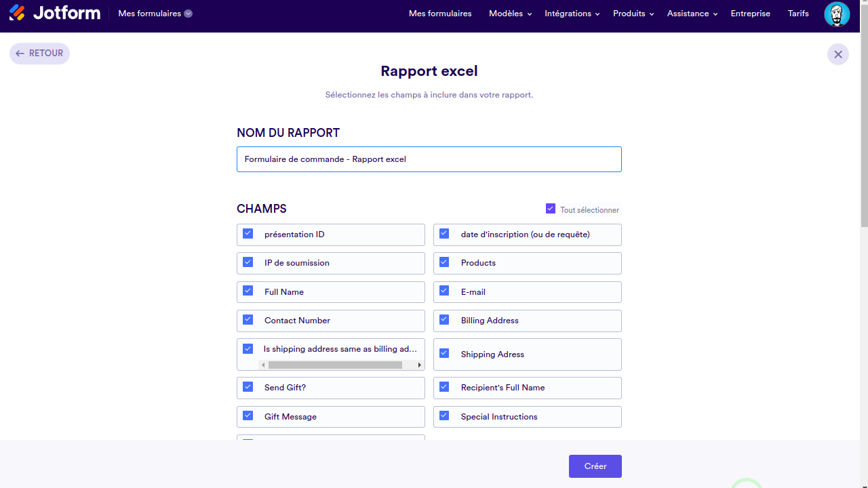The height and width of the screenshot is (488, 868).
Task: Uncheck the Gift Message field
Action: click(x=248, y=416)
